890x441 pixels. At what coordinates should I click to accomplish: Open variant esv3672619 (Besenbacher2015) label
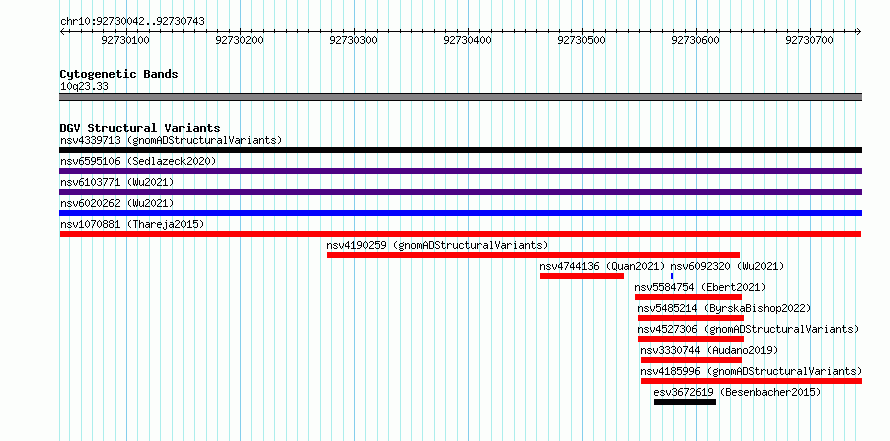coord(737,392)
